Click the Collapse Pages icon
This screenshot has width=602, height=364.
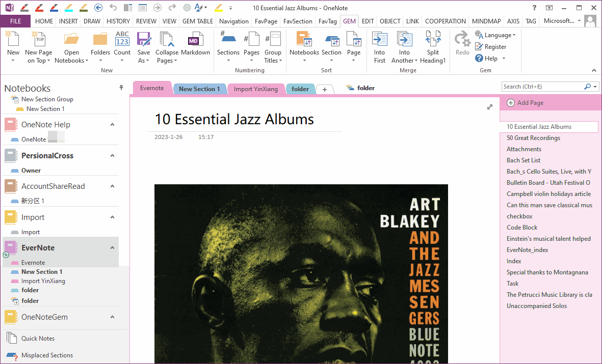(167, 39)
